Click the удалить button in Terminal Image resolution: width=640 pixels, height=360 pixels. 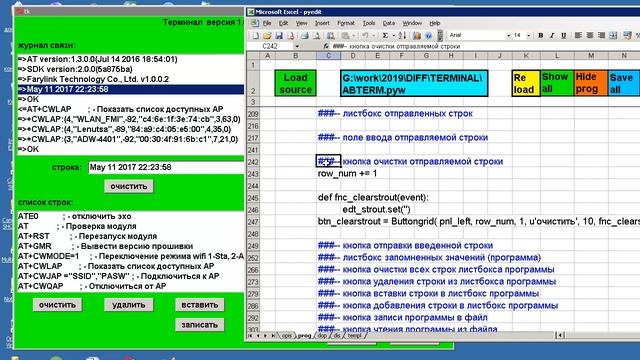129,304
